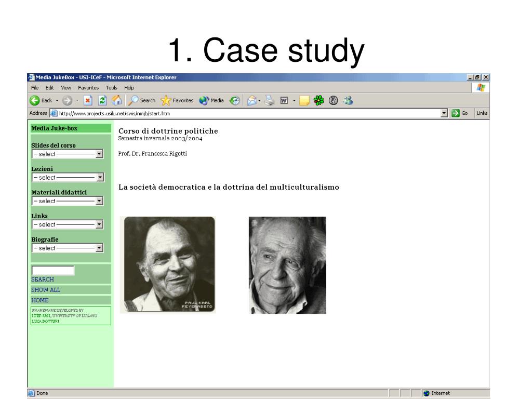This screenshot has height=399, width=532.
Task: Edit with Word icon in toolbar
Action: tap(284, 100)
